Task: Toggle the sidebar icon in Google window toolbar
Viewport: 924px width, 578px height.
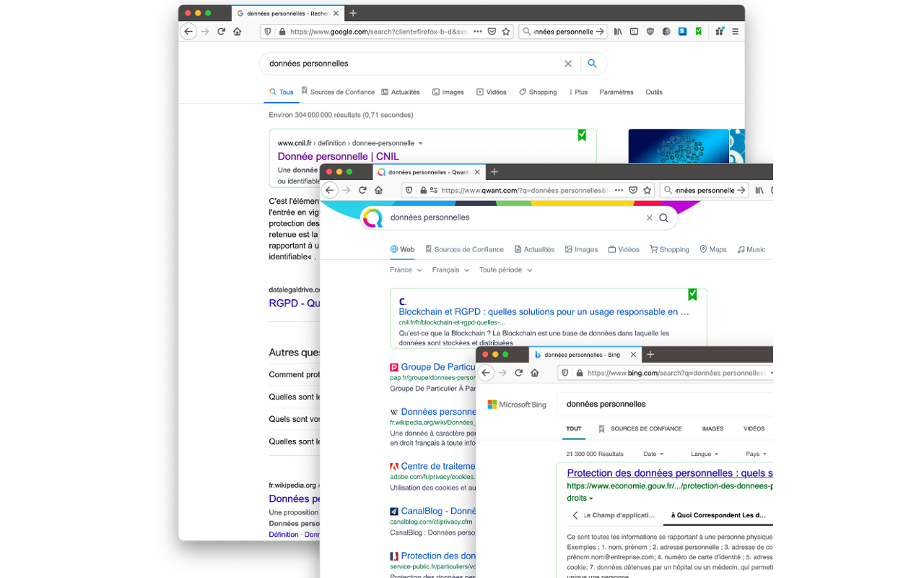Action: (634, 32)
